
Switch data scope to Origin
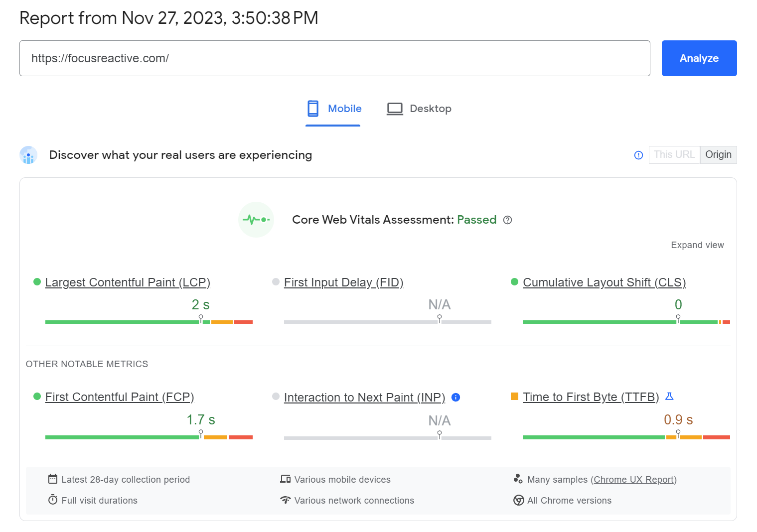pos(718,155)
